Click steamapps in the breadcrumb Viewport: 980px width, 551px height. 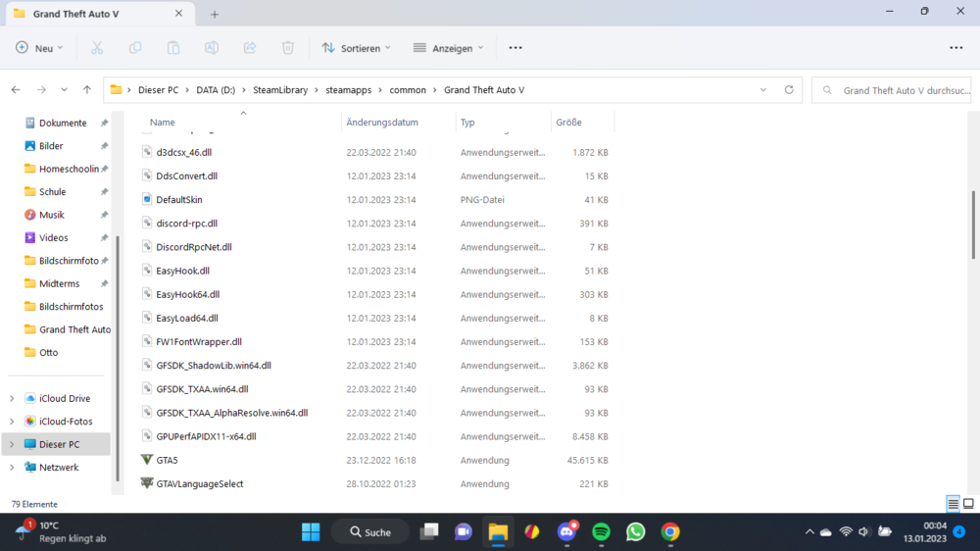pos(348,90)
